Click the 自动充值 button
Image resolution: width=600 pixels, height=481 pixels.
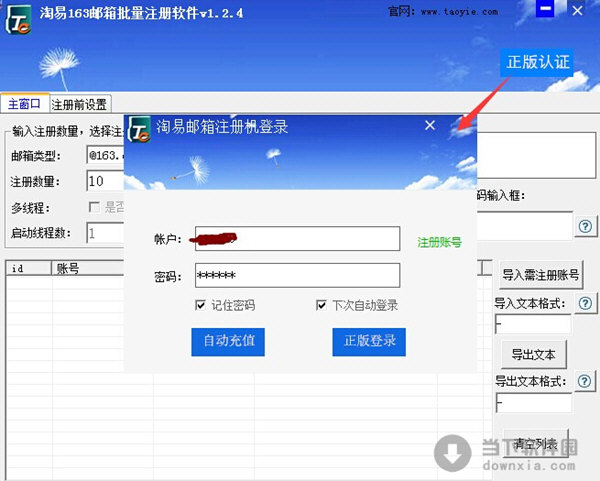point(228,342)
